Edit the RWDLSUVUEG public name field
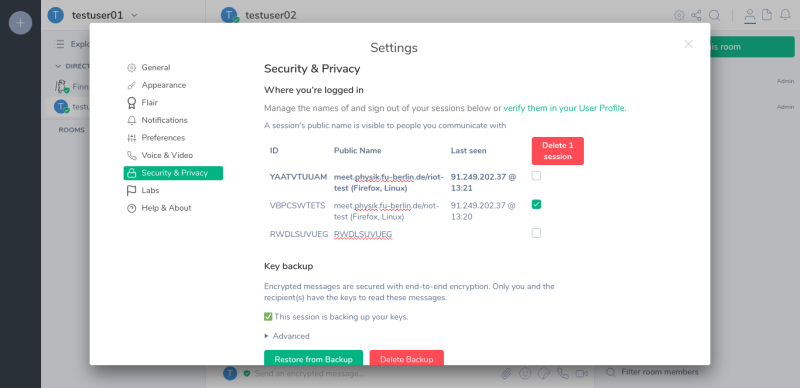The height and width of the screenshot is (388, 800). 363,234
